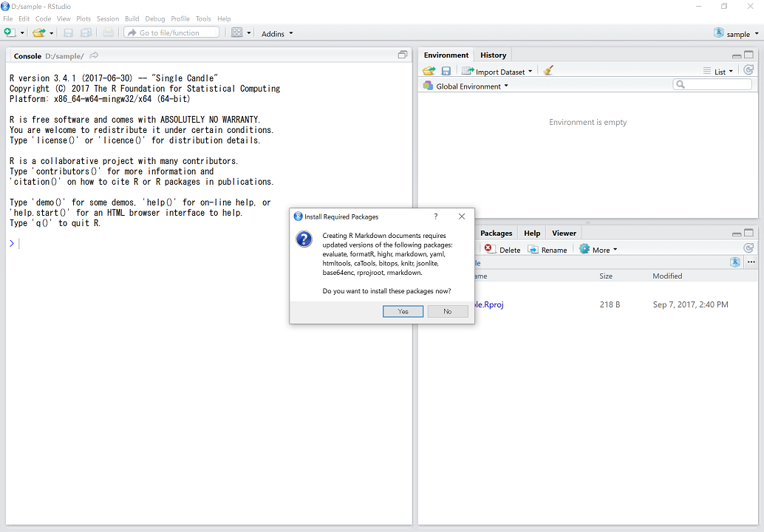Image resolution: width=764 pixels, height=532 pixels.
Task: Open the .Rproj project file link
Action: pyautogui.click(x=489, y=304)
